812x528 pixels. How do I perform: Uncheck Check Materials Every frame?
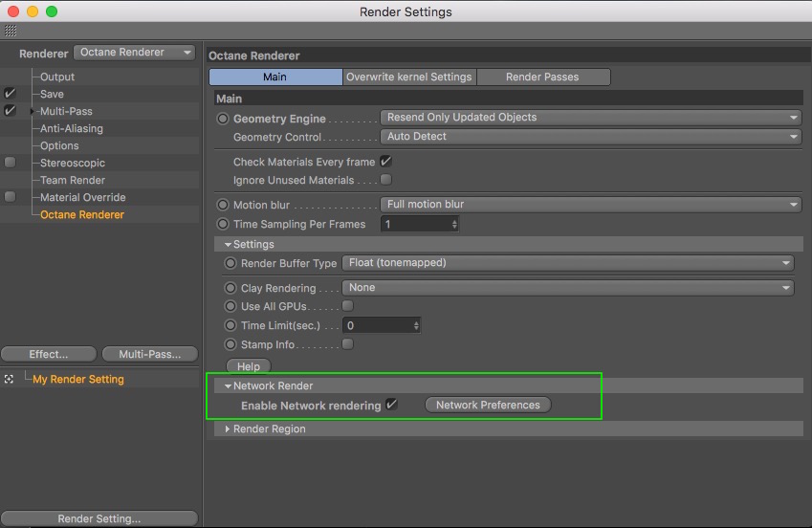(x=385, y=161)
